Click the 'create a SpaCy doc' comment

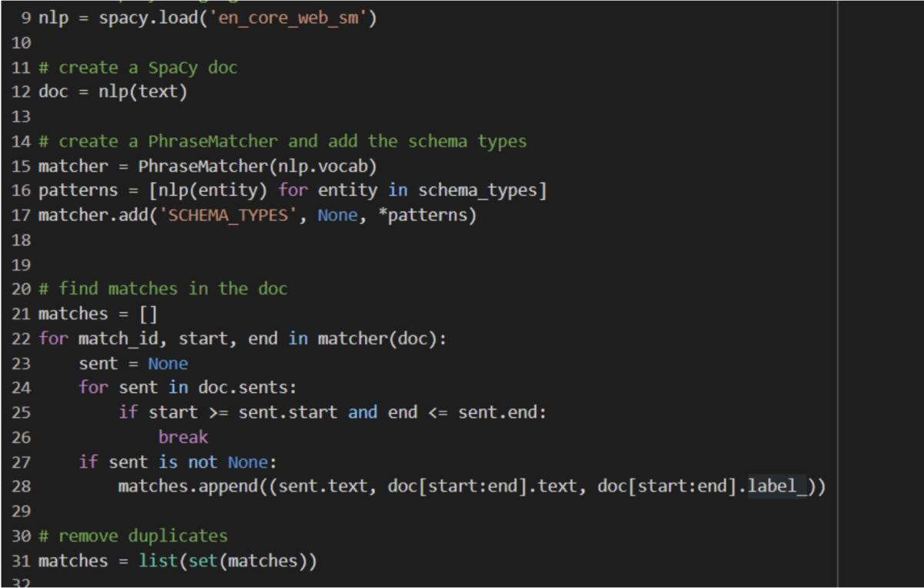point(148,67)
